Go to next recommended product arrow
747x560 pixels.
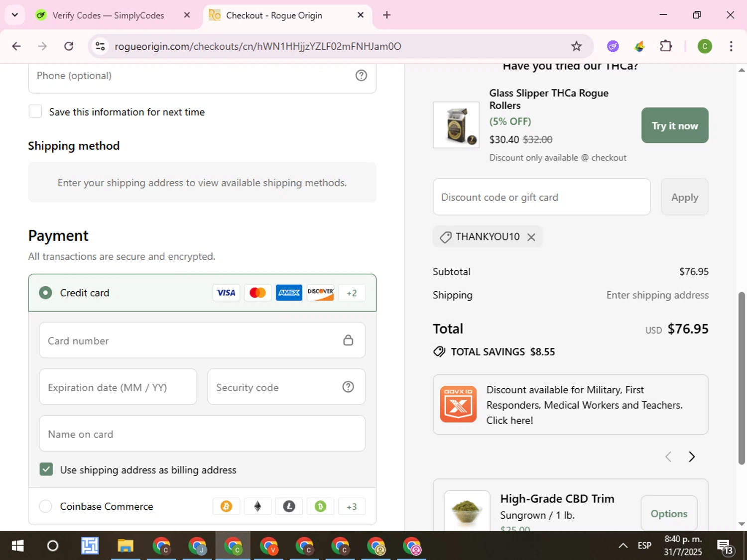(x=691, y=456)
